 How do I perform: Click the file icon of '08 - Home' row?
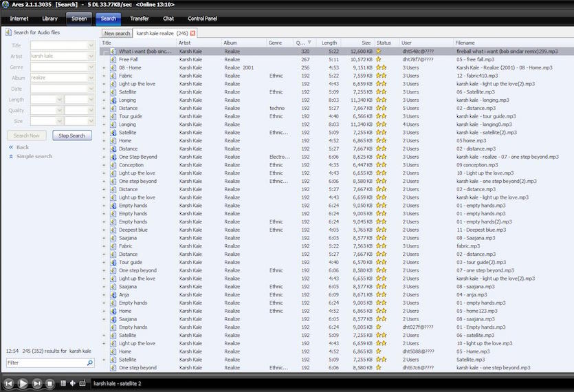(113, 67)
